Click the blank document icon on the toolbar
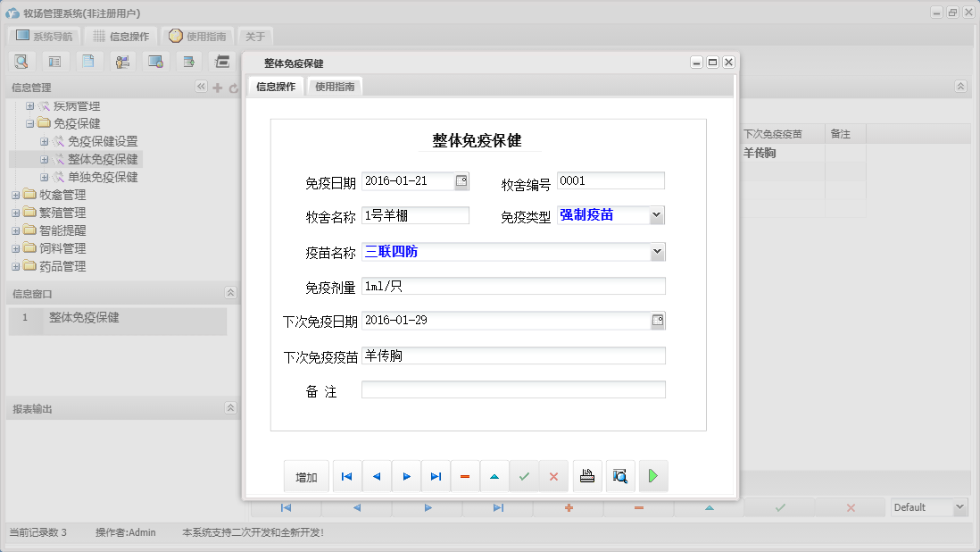980x552 pixels. coord(87,61)
